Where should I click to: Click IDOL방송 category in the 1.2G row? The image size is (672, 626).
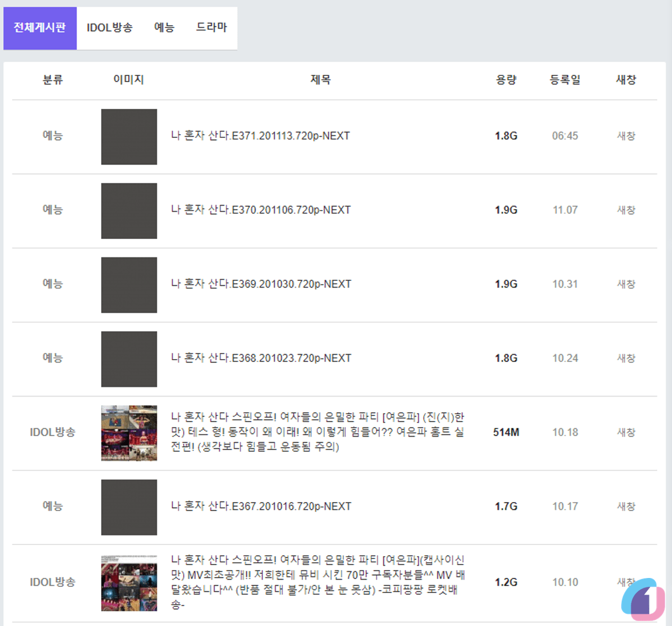click(x=52, y=582)
